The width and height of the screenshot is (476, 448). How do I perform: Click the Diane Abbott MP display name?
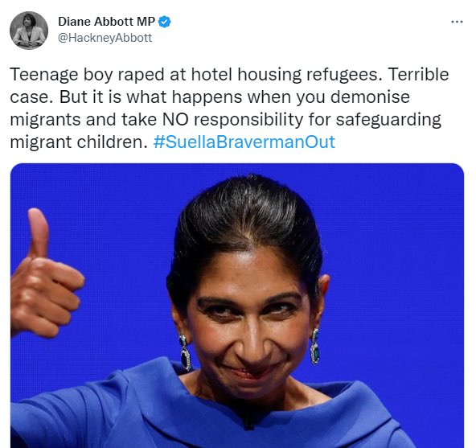pyautogui.click(x=107, y=22)
